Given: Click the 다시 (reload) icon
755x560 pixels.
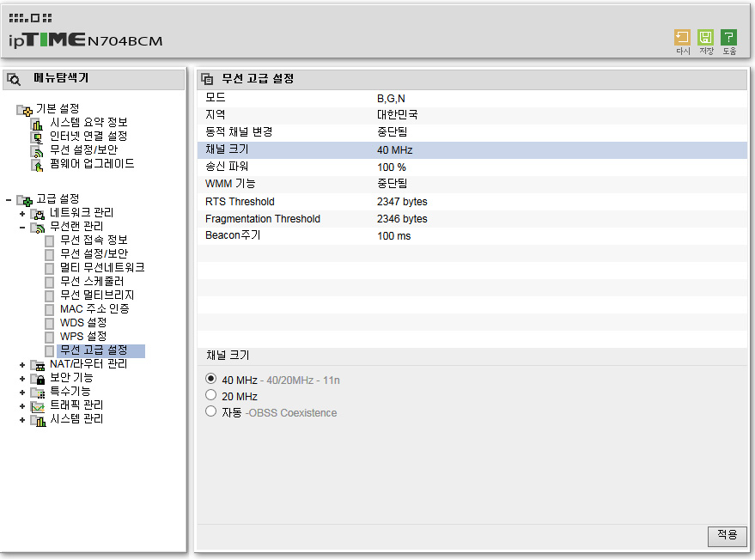Looking at the screenshot, I should coord(683,37).
